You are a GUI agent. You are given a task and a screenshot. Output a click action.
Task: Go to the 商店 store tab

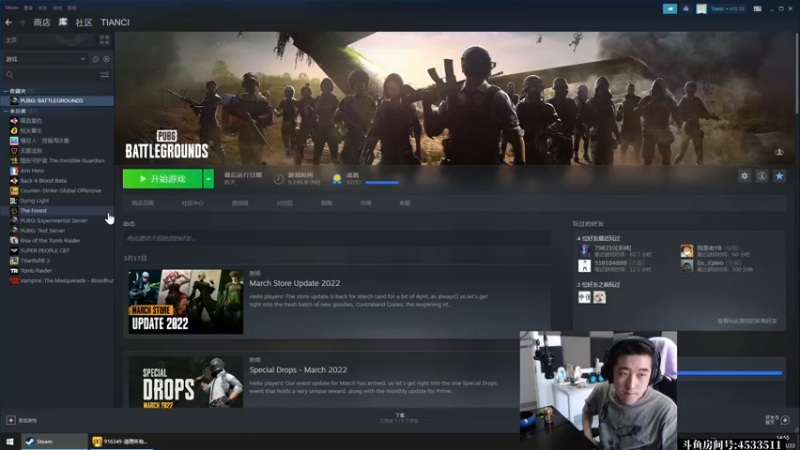[41, 22]
